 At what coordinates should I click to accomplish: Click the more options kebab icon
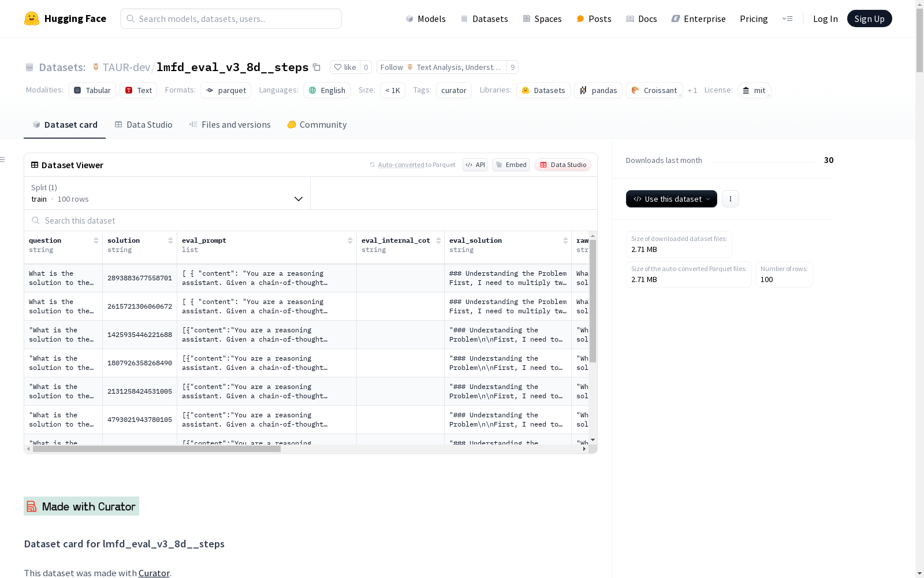(731, 199)
